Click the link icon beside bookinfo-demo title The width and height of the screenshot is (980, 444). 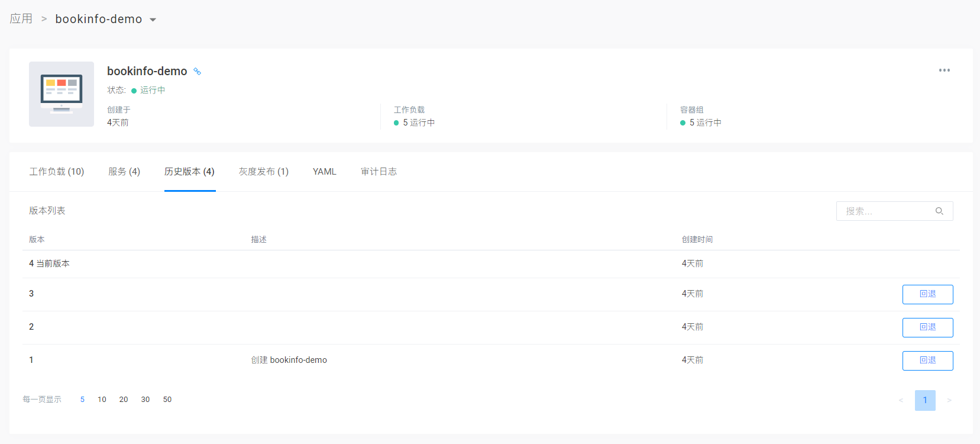[198, 72]
